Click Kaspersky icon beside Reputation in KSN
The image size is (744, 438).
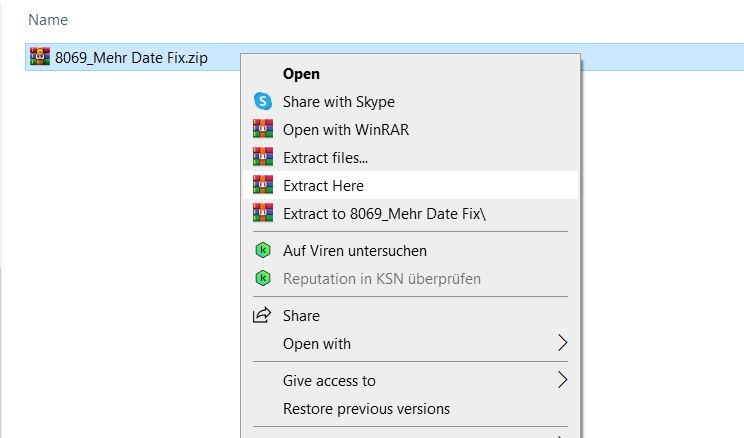(x=263, y=278)
